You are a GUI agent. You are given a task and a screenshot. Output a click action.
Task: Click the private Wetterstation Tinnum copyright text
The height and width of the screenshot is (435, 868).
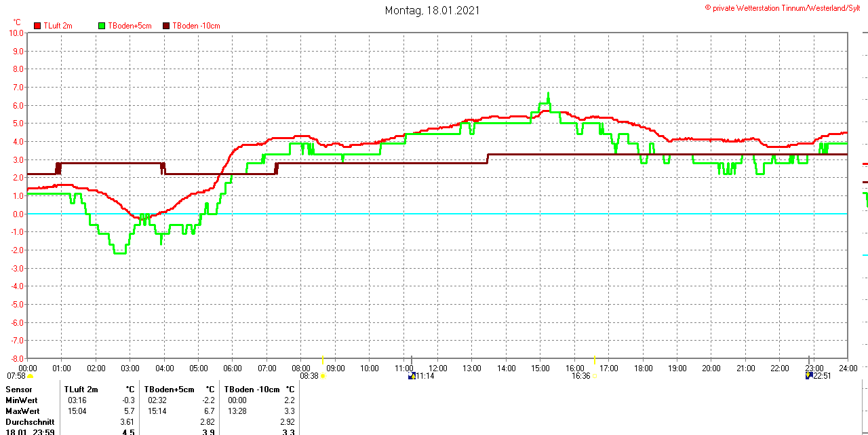click(785, 7)
